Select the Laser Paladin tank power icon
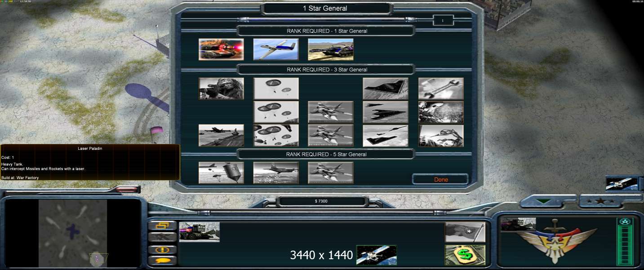This screenshot has height=270, width=644. point(221,49)
